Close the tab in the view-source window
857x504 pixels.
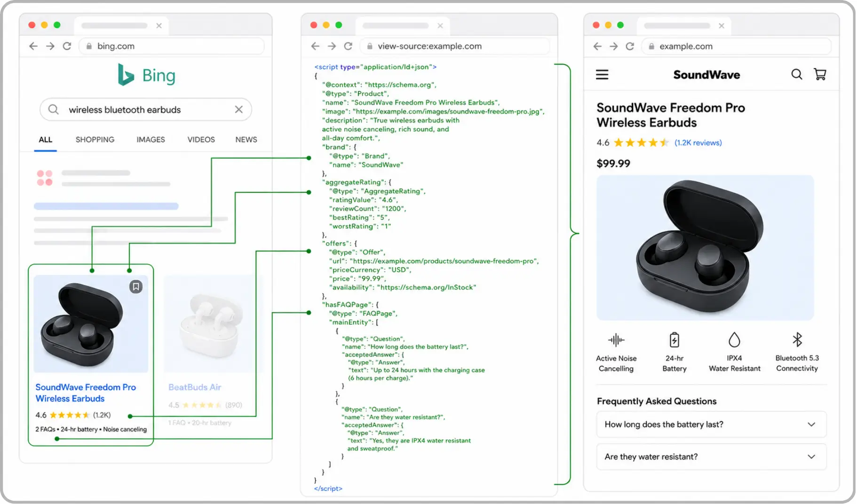click(440, 26)
